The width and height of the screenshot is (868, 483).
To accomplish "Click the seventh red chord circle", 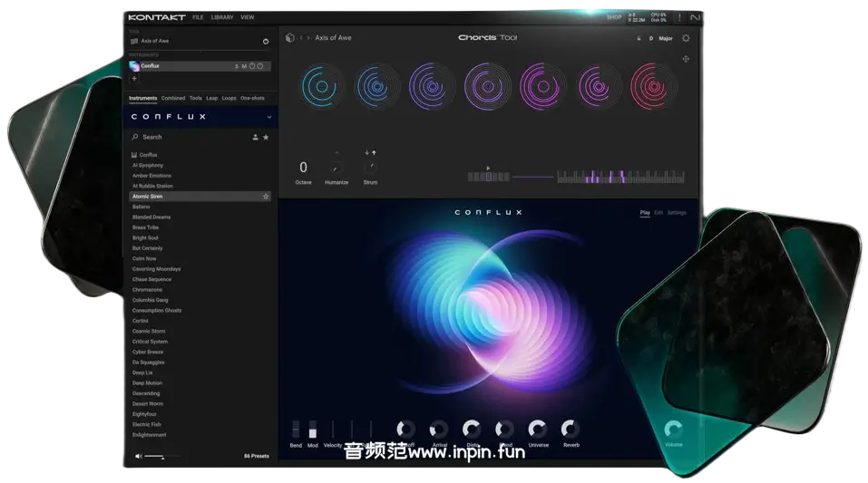I will [653, 87].
